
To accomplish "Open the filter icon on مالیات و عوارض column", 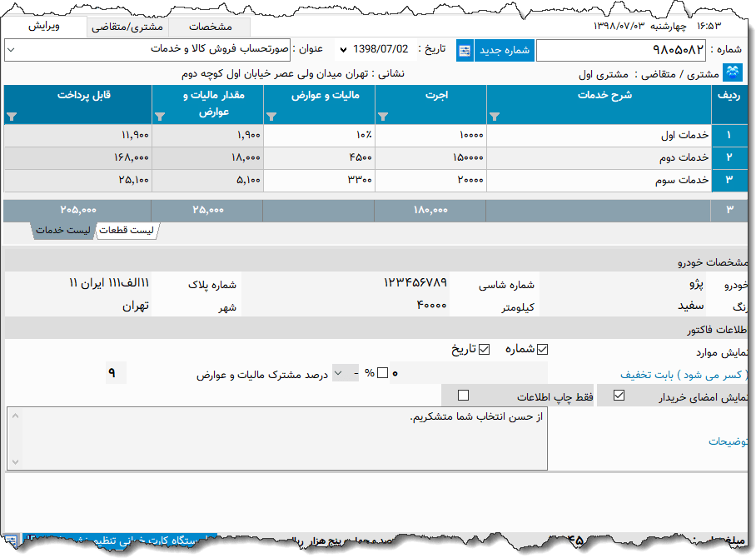I will coord(271,117).
